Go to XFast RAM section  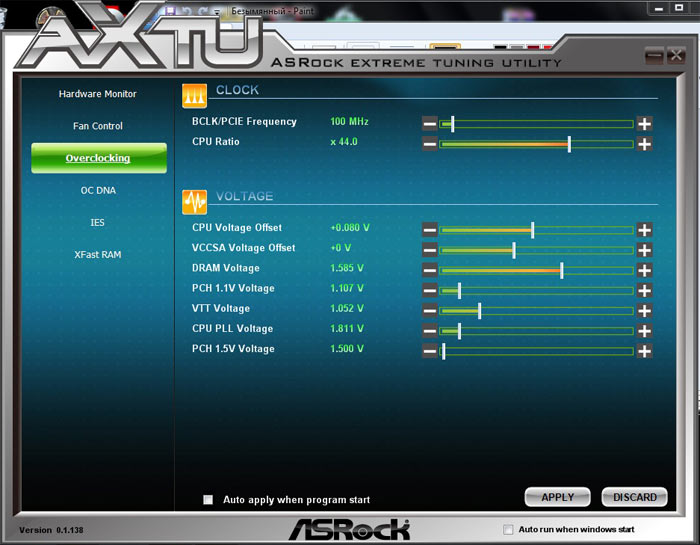[x=98, y=255]
